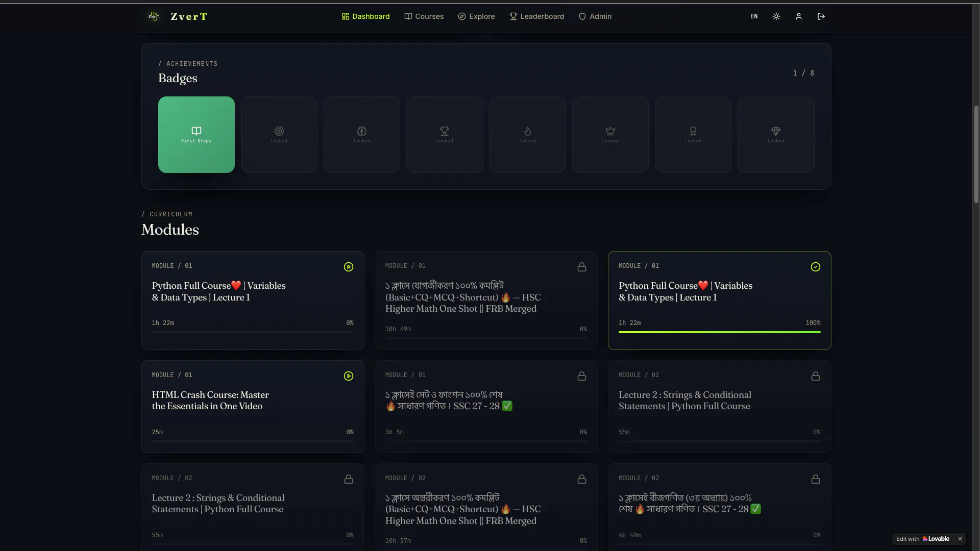Open the Dashboard nav item
This screenshot has height=551, width=980.
tap(365, 16)
